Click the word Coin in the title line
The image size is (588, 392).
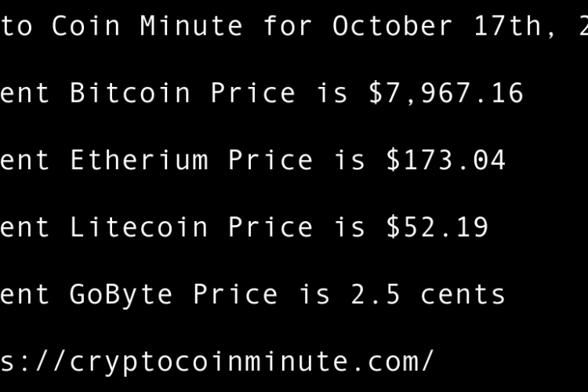(x=86, y=26)
